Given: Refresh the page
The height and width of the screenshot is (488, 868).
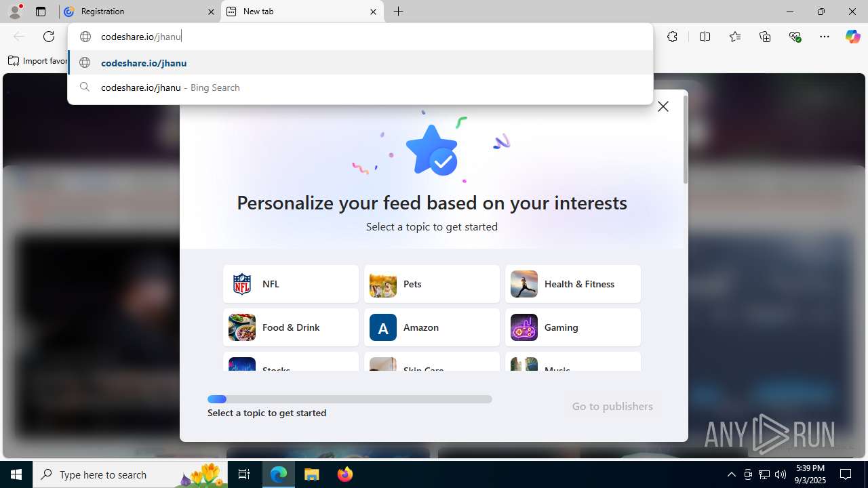Looking at the screenshot, I should coord(49,37).
